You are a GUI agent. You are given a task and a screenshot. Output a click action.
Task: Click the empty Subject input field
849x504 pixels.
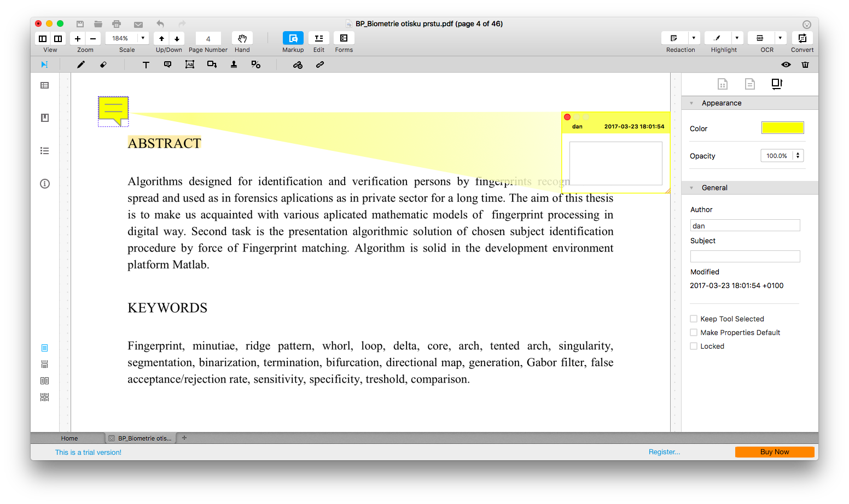745,256
